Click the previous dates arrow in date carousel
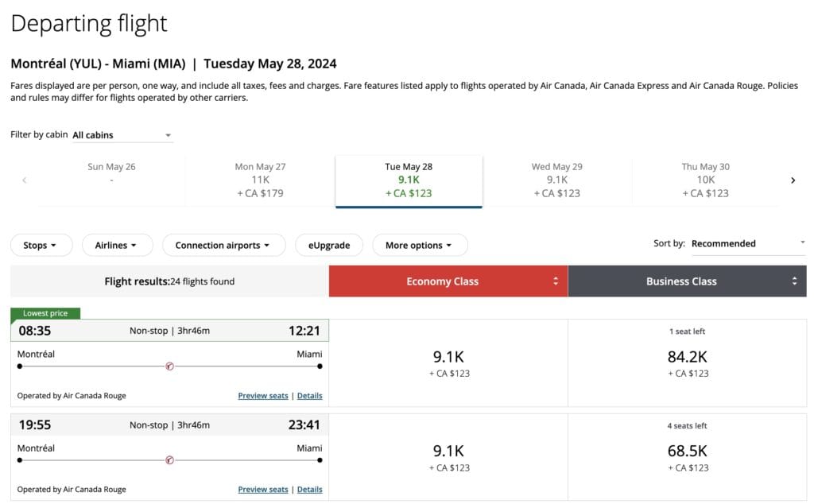 24,180
